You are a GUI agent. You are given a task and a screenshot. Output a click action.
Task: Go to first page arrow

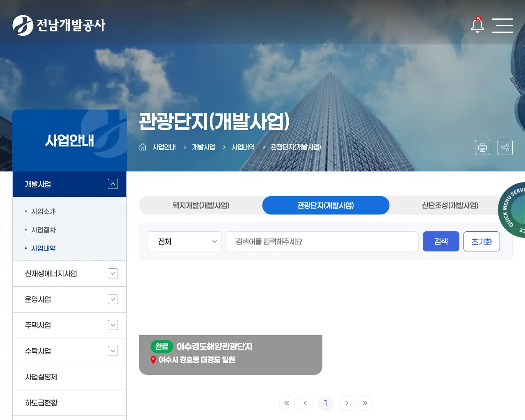(287, 403)
